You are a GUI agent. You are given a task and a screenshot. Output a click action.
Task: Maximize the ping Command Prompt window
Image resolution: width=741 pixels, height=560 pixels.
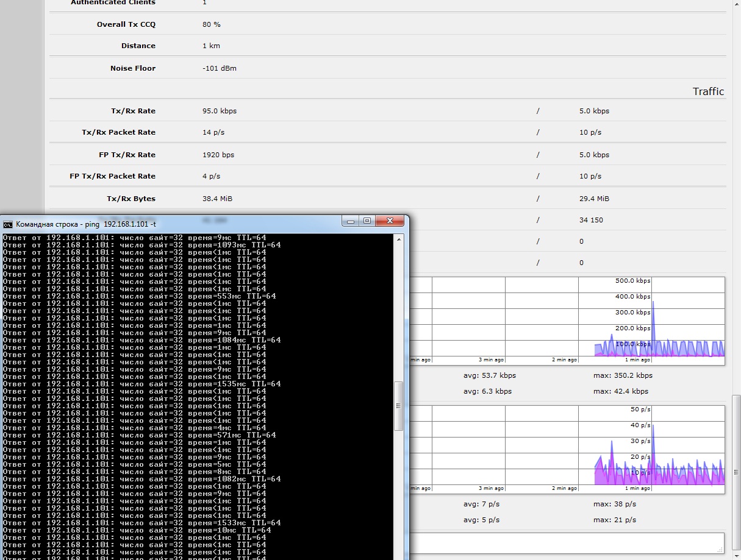tap(367, 221)
